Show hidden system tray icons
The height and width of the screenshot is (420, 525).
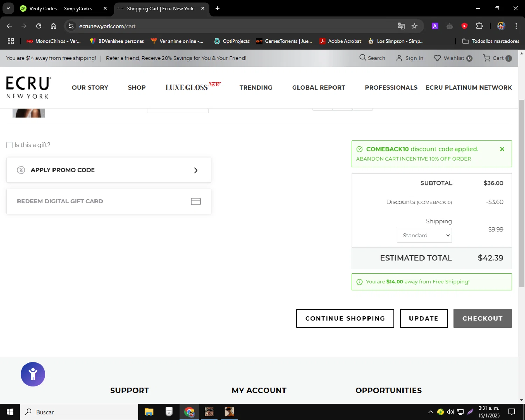click(x=430, y=412)
